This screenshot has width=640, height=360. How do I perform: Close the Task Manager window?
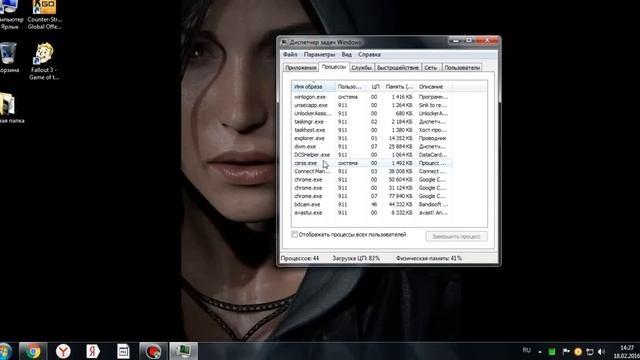point(487,40)
